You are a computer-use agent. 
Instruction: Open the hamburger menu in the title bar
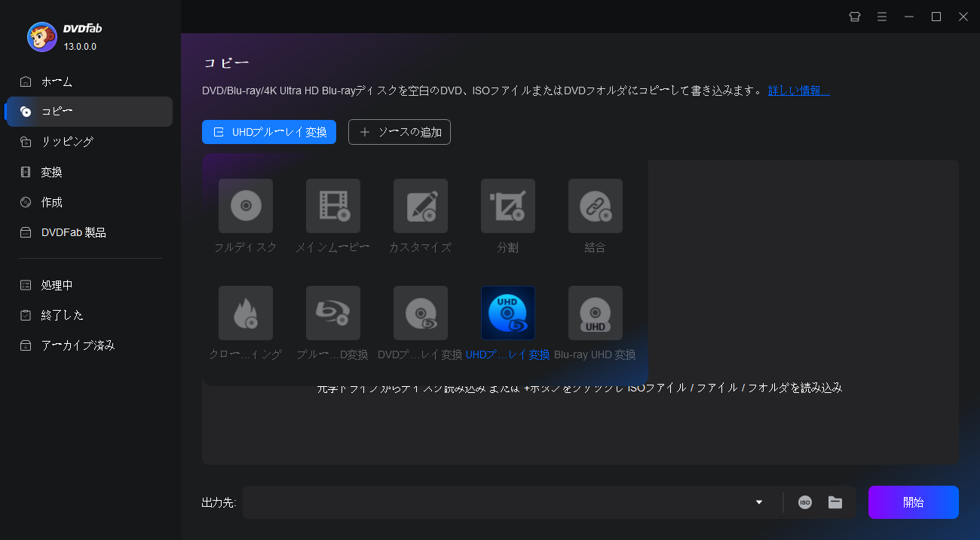click(x=882, y=17)
